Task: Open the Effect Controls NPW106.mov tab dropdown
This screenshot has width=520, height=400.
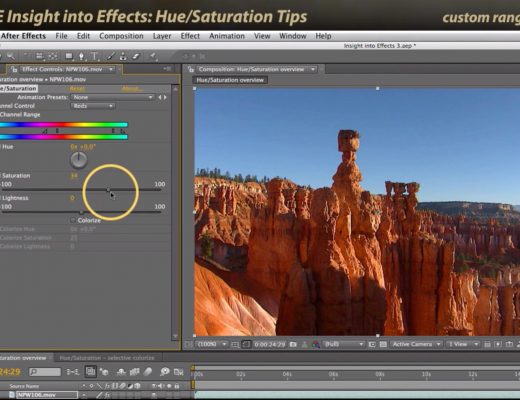Action: click(x=111, y=69)
